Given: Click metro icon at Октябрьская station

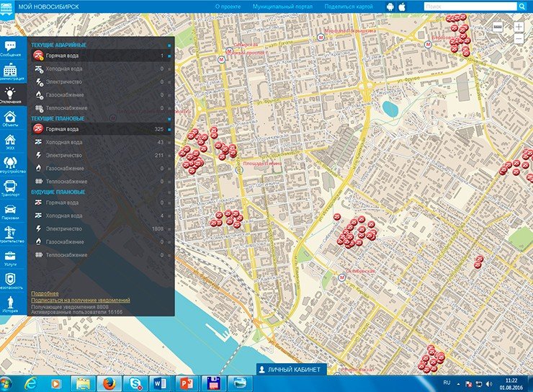Looking at the screenshot, I should (342, 277).
